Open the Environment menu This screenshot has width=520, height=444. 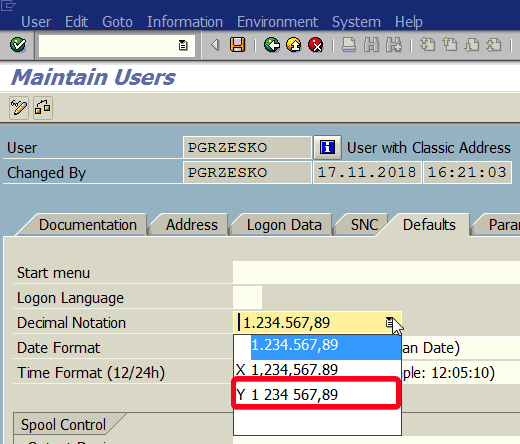[277, 22]
